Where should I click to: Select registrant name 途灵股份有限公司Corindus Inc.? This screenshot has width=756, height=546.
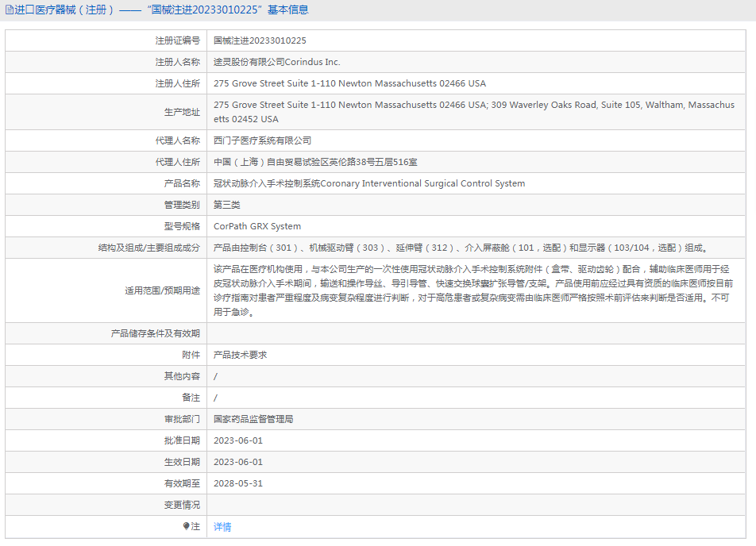[276, 62]
